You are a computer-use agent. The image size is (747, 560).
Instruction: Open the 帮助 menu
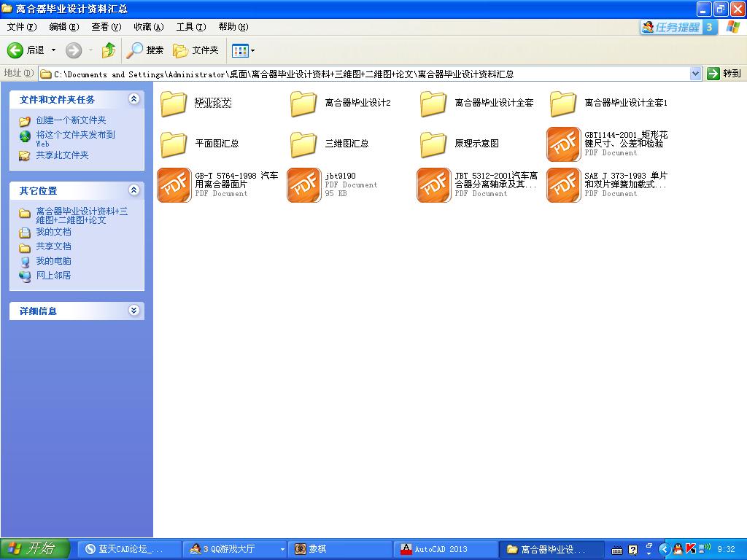tap(233, 27)
